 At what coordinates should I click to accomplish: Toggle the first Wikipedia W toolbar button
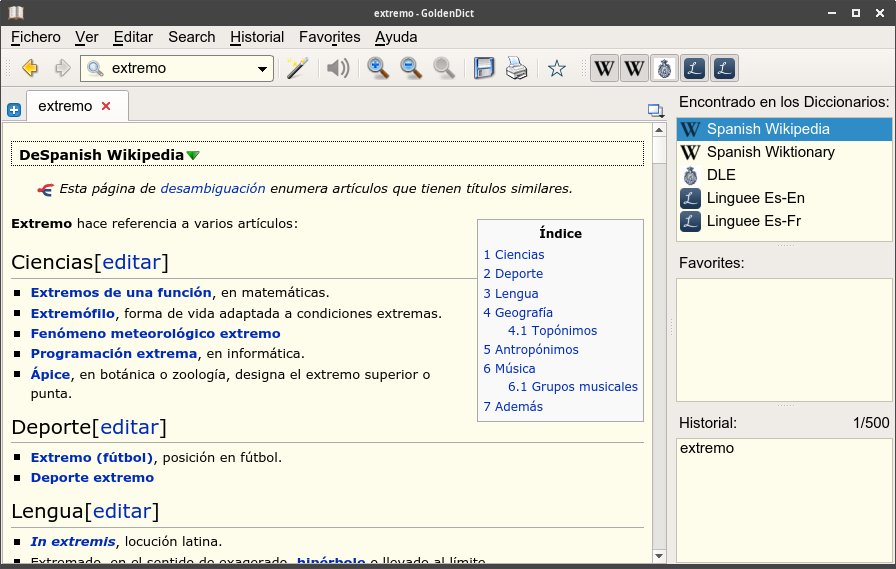coord(604,69)
